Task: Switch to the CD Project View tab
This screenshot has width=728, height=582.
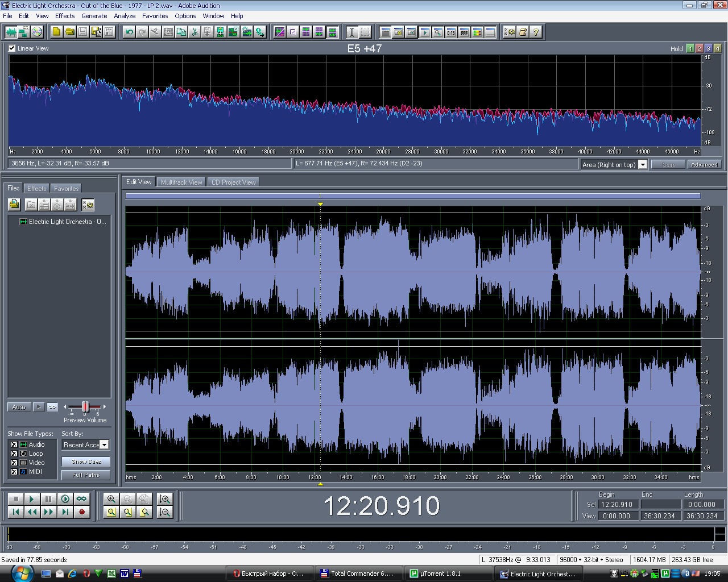Action: (x=233, y=182)
